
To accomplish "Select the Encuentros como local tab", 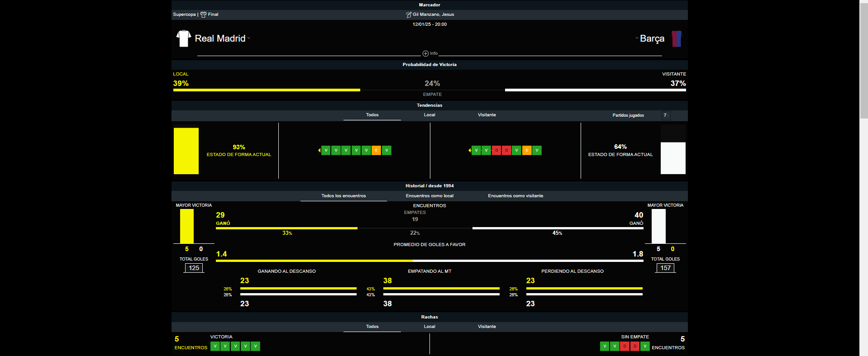I will [429, 196].
